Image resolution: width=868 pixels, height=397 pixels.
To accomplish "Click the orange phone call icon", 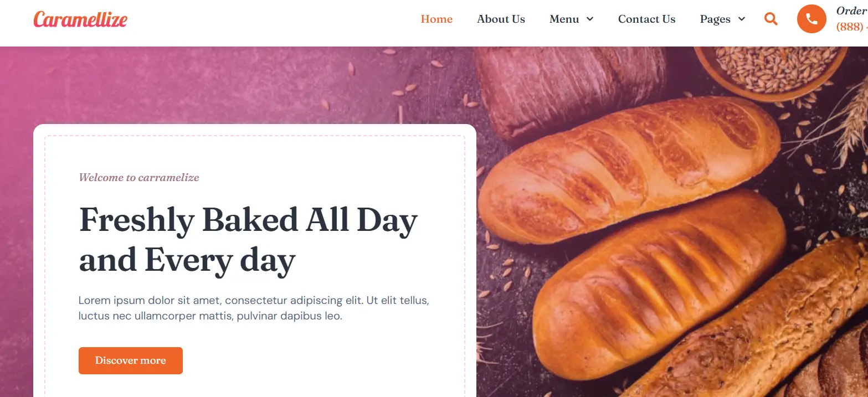I will coord(811,19).
